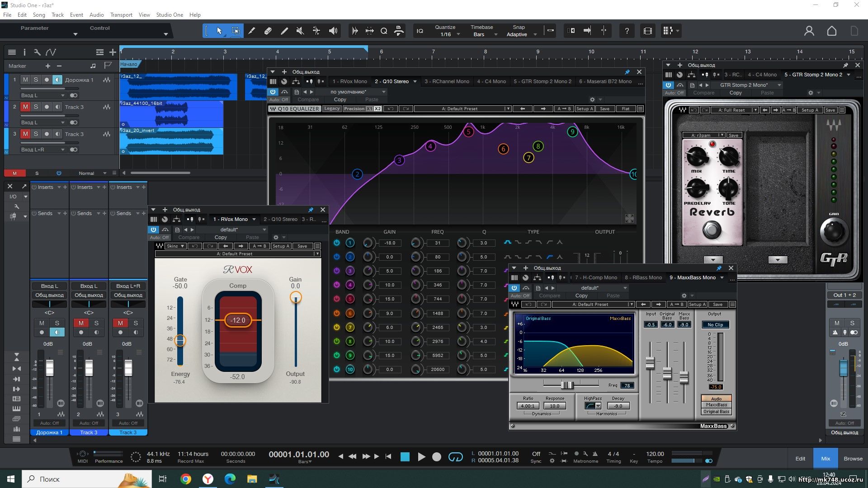Open File Explorer from the taskbar
The width and height of the screenshot is (868, 488).
point(252,479)
